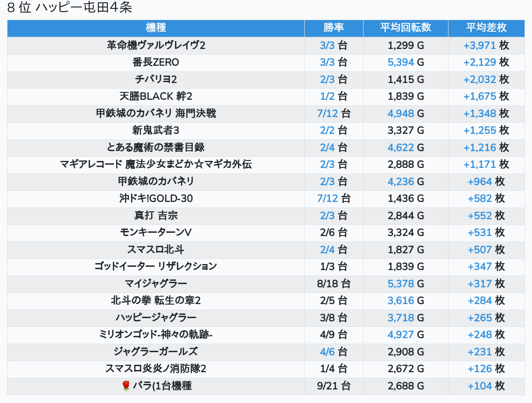Viewport: 532px width, 403px height.
Task: Select チバリヨ2 machine name
Action: pos(156,79)
